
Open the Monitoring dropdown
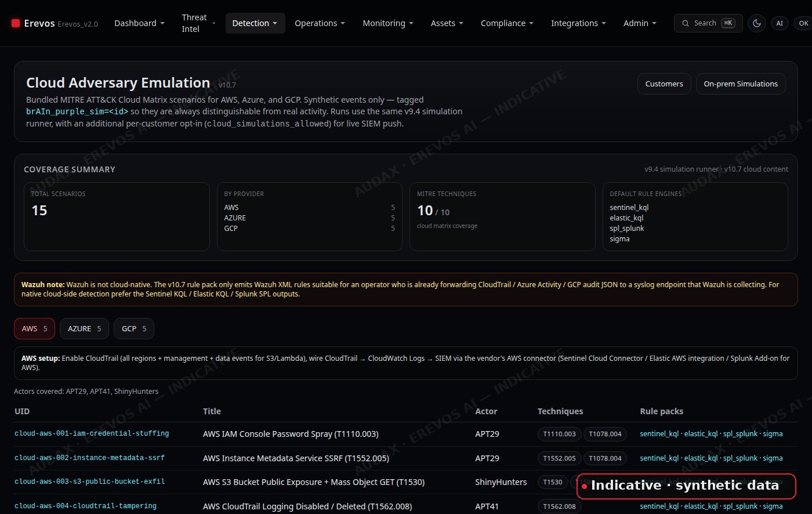tap(388, 23)
